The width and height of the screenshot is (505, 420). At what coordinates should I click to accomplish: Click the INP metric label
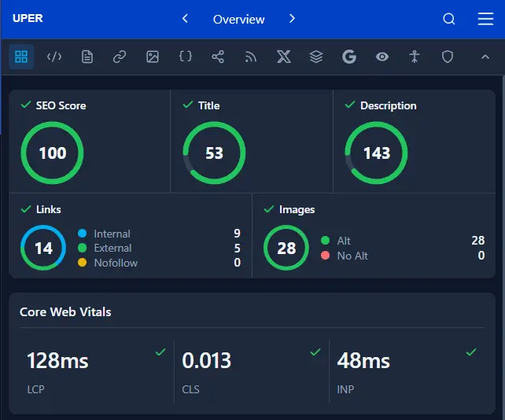(345, 389)
